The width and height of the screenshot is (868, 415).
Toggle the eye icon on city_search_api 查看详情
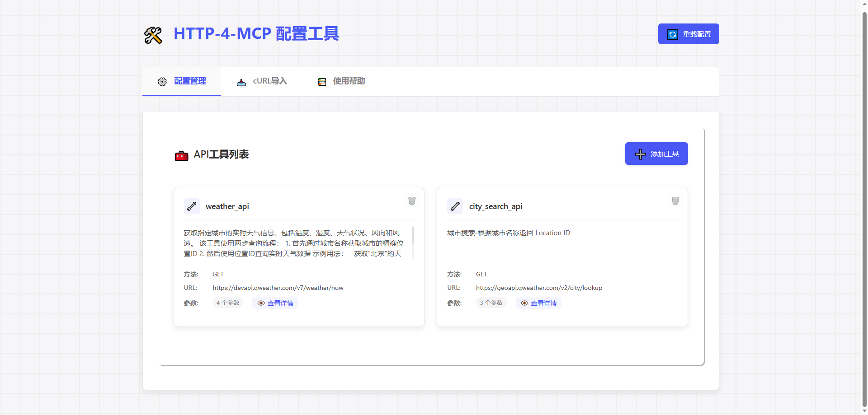click(524, 303)
